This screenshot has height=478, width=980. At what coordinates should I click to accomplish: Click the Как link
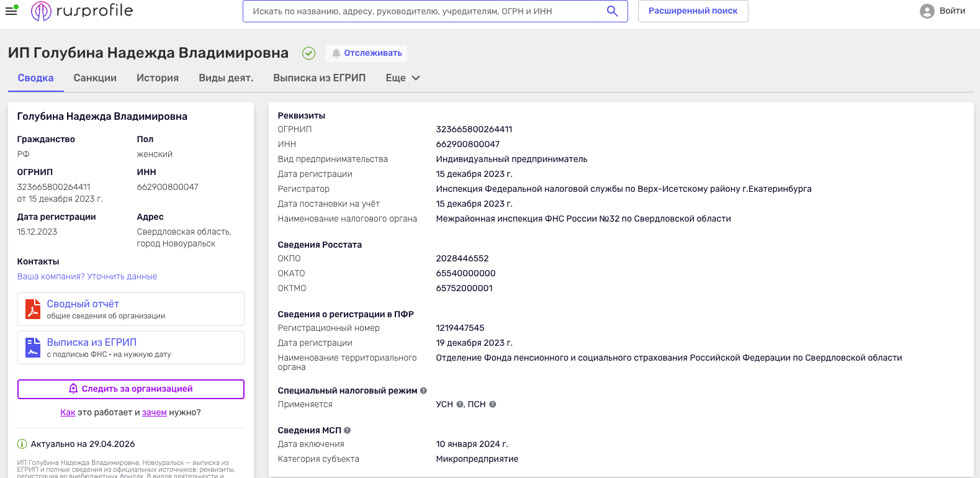point(68,412)
